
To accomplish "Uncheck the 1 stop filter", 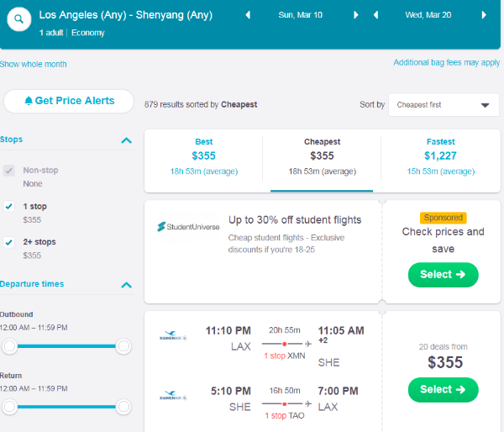I will pos(9,206).
